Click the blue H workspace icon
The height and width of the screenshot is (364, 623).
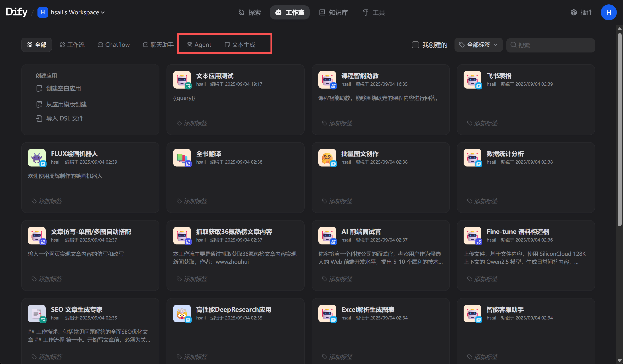(x=43, y=12)
